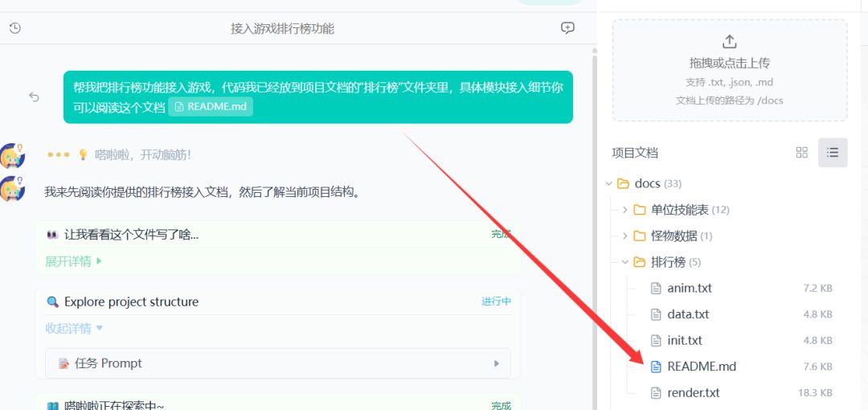
Task: Click the 拖拽或点击上传 upload area text
Action: point(730,64)
